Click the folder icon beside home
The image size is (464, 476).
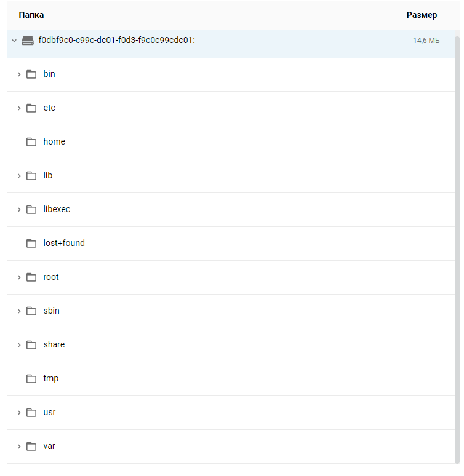click(31, 142)
